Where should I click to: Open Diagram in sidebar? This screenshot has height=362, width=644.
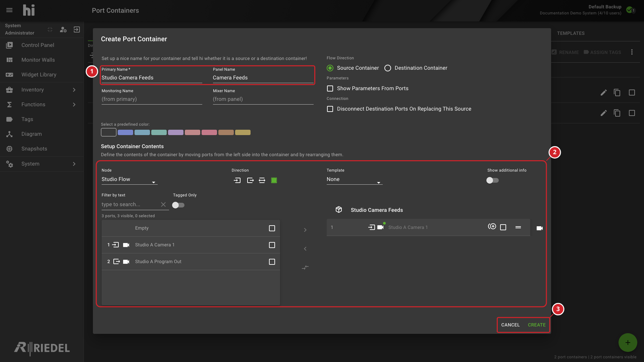(x=42, y=134)
